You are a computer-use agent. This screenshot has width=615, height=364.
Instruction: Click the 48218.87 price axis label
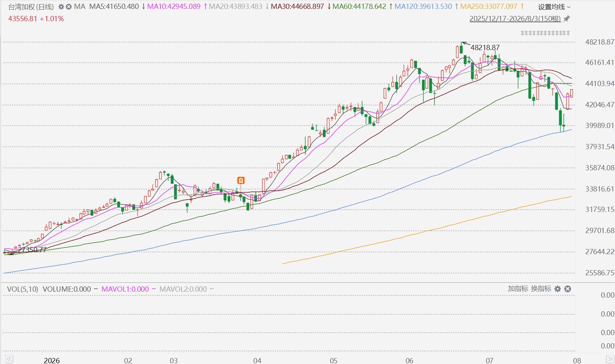coord(600,42)
